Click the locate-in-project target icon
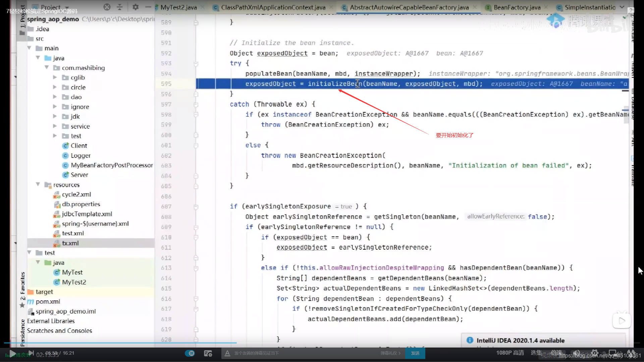 [107, 7]
